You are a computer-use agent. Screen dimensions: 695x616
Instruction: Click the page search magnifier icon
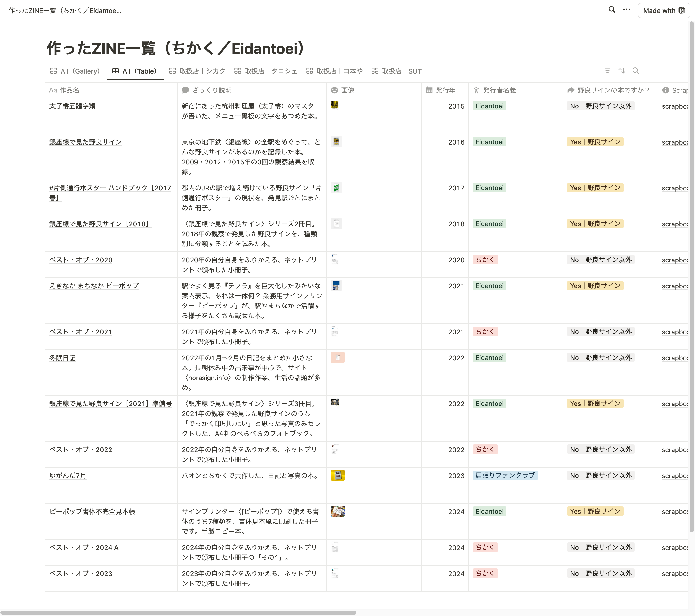612,10
